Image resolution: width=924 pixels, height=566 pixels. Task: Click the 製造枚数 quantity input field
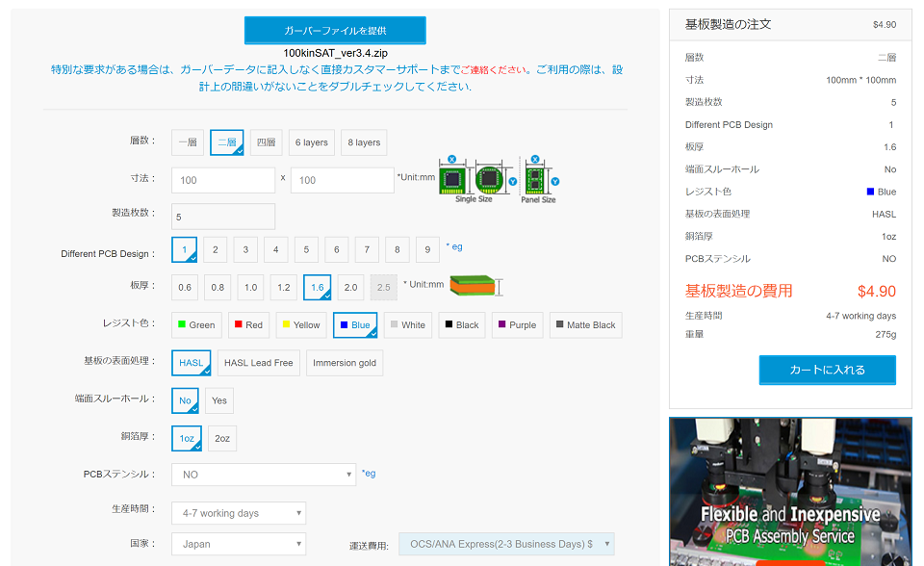pyautogui.click(x=222, y=217)
